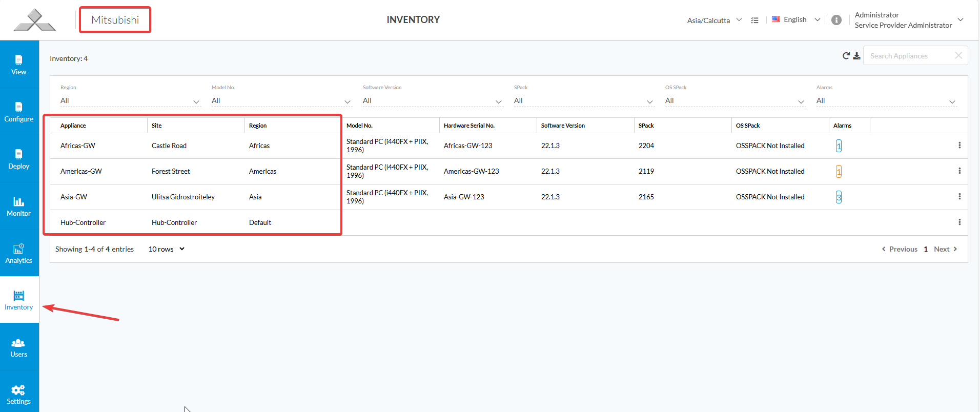Click the Default region cell

pyautogui.click(x=260, y=222)
